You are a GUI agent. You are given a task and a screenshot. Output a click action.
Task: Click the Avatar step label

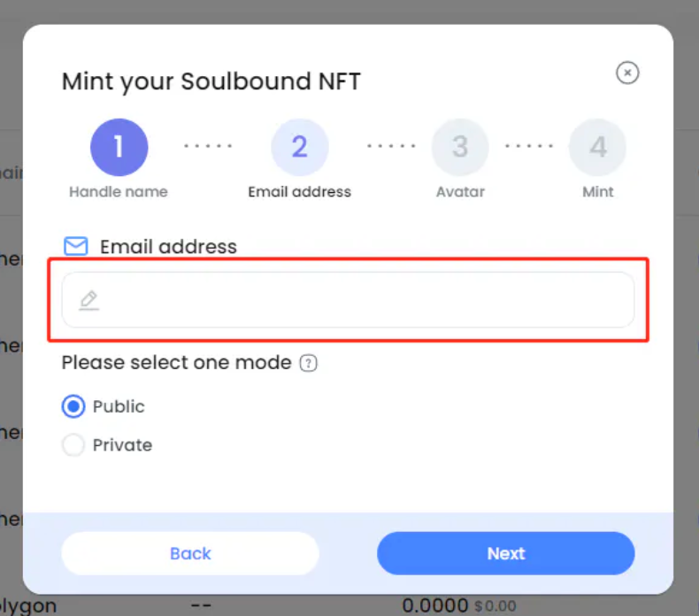click(460, 192)
